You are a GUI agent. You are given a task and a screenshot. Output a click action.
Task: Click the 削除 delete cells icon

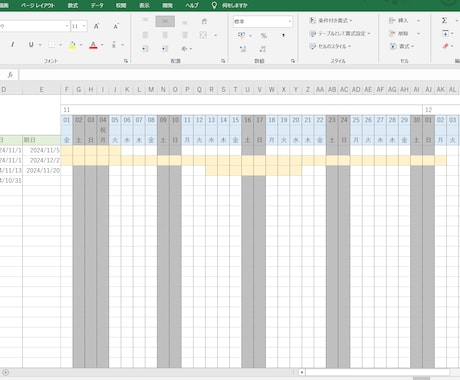tap(392, 33)
